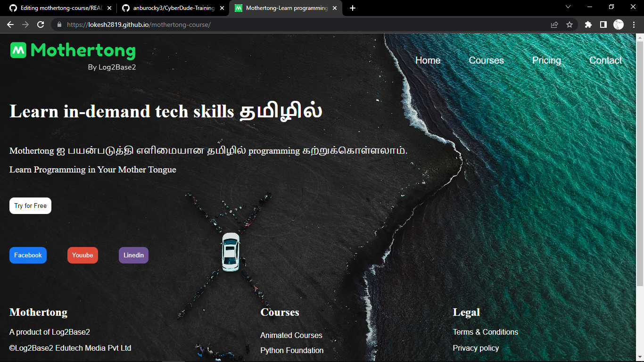644x362 pixels.
Task: Click the scrollbar up arrow
Action: [640, 37]
